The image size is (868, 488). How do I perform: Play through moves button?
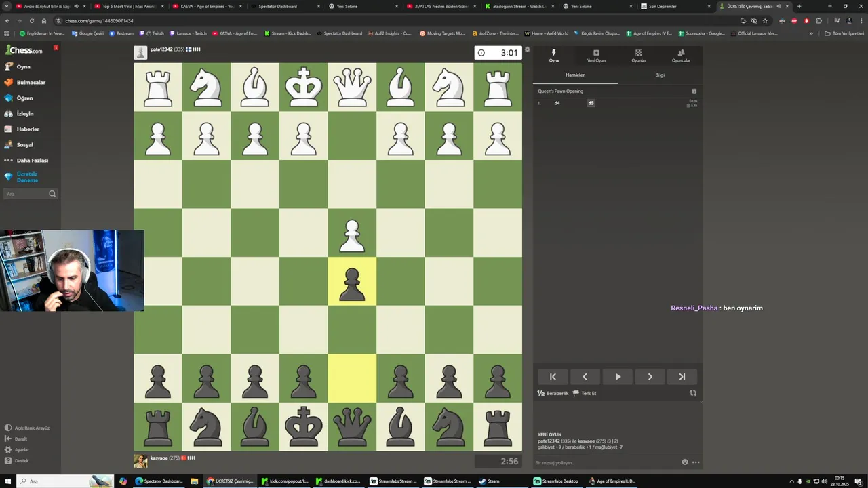tap(618, 377)
